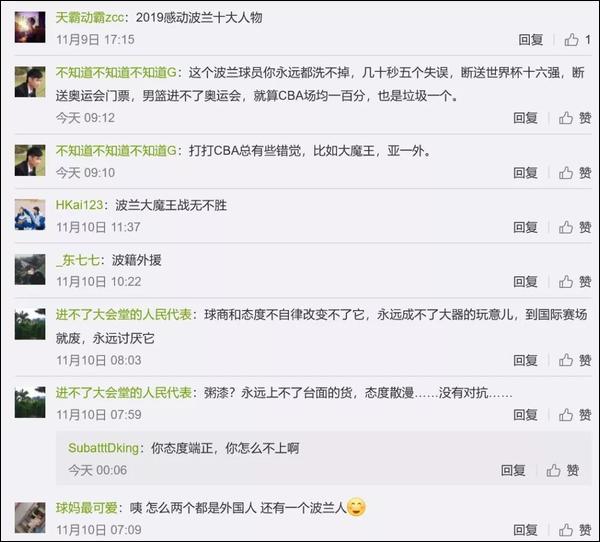Reply to 天霸动霸zcc's comment
This screenshot has height=542, width=600.
(531, 39)
